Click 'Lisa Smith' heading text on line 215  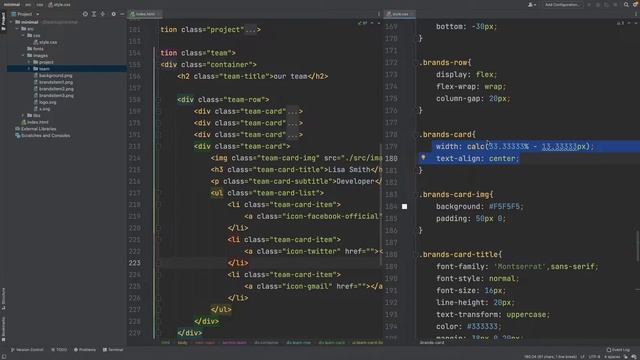349,169
